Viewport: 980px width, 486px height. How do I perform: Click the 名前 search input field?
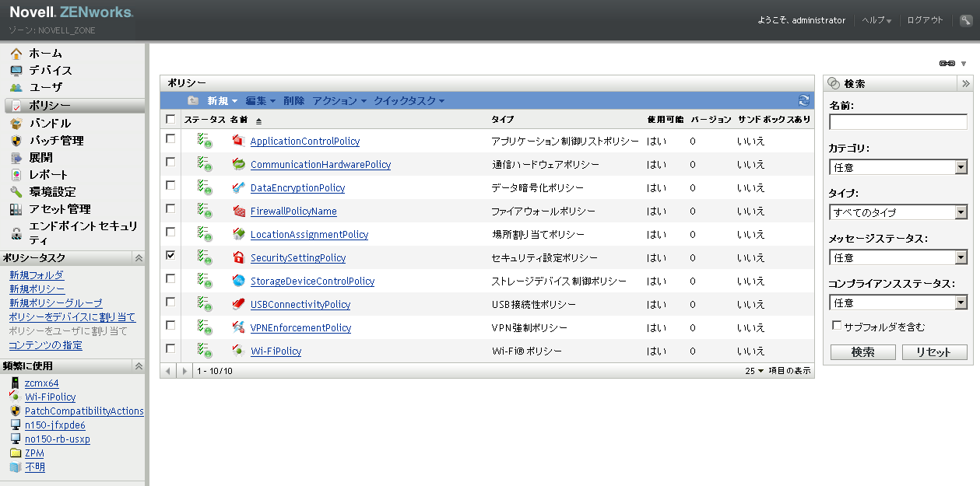point(898,122)
